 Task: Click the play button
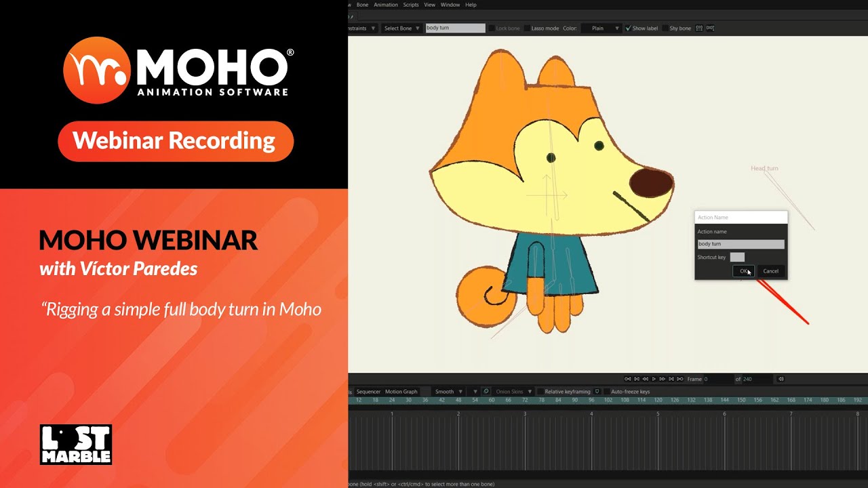[x=654, y=379]
